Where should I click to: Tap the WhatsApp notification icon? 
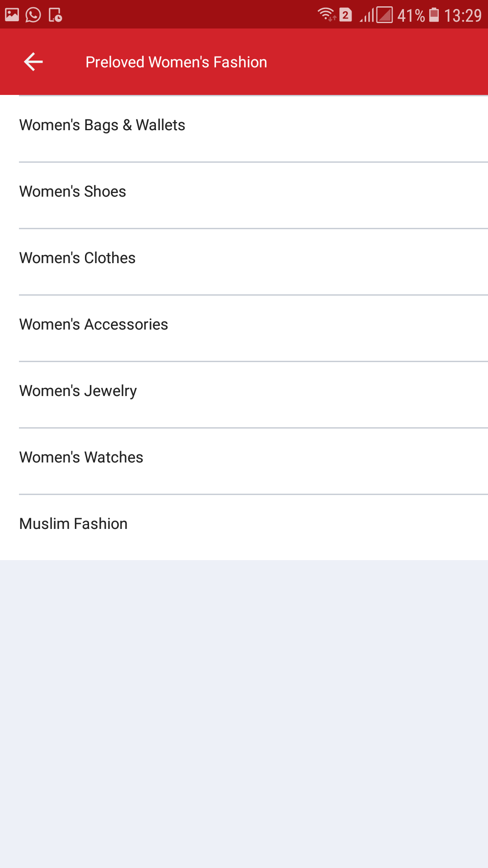[x=33, y=15]
